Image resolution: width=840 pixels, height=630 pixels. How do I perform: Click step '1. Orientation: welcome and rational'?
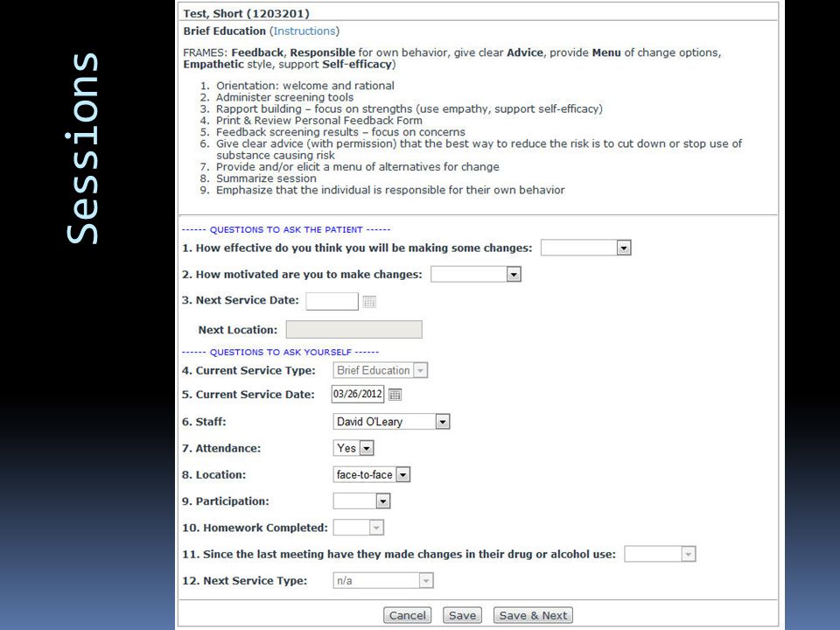[297, 86]
